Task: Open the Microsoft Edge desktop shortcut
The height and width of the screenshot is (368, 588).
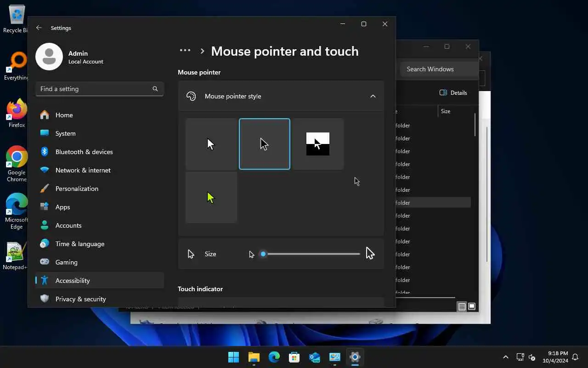Action: 17,212
